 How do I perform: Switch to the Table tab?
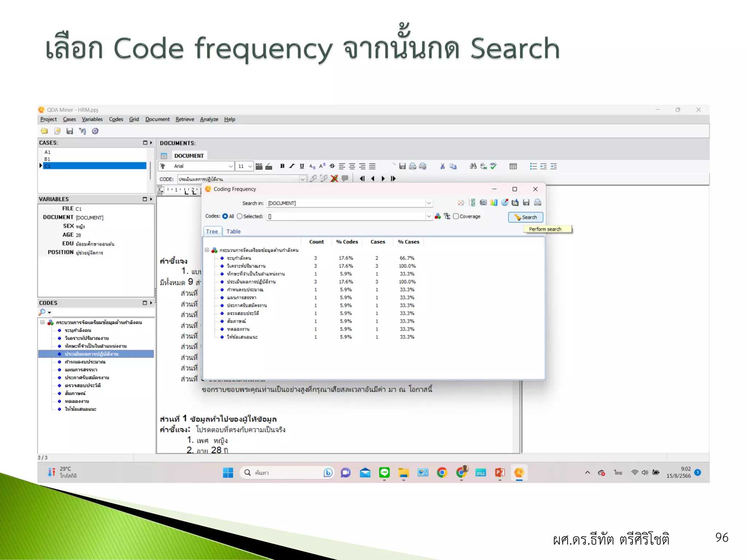tap(233, 232)
